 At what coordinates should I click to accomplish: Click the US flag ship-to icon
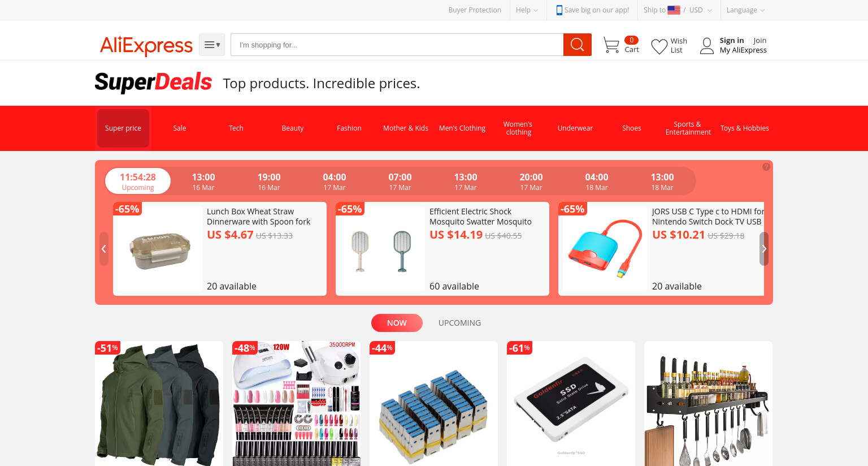click(x=674, y=10)
